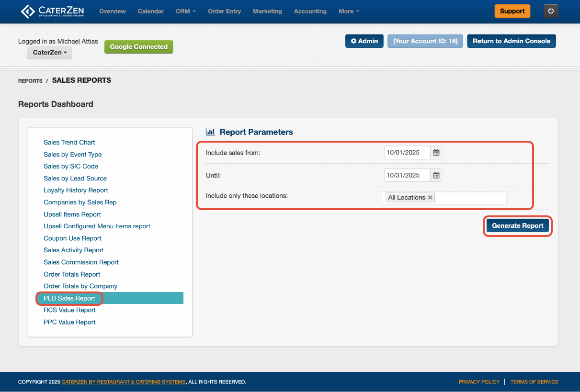Screen dimensions: 580x392
Task: Remove the All Locations tag
Action: click(430, 197)
